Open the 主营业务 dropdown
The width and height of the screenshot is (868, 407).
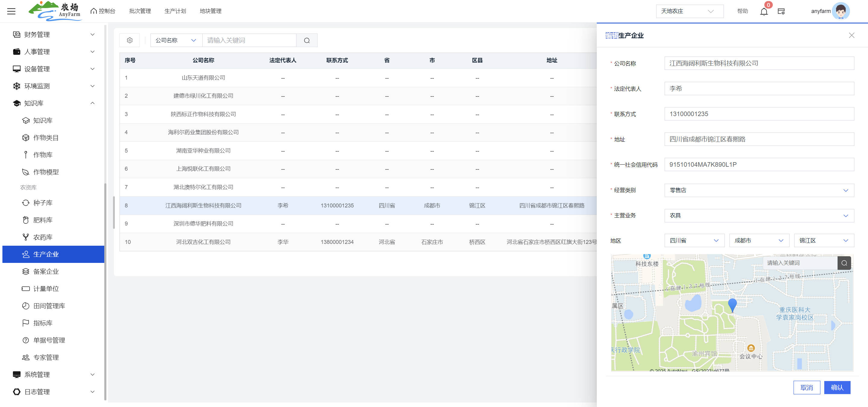(x=759, y=216)
